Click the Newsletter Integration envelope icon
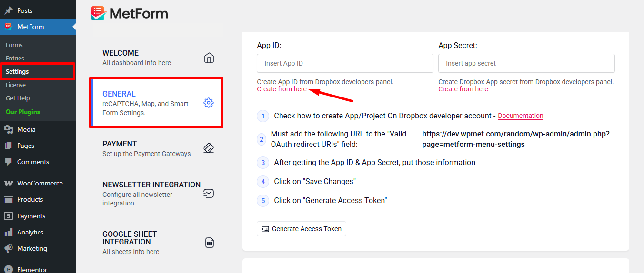 pyautogui.click(x=209, y=193)
